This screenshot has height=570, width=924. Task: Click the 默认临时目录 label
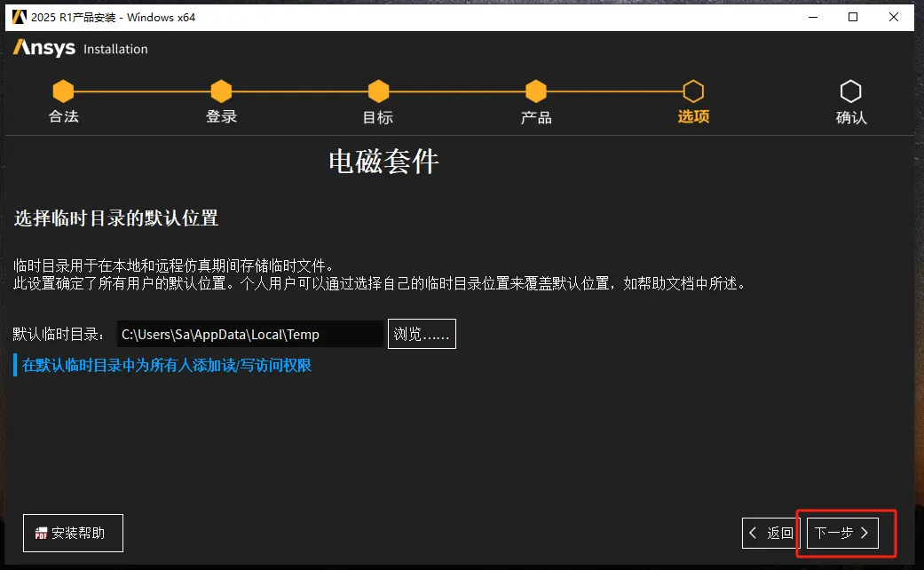coord(59,334)
